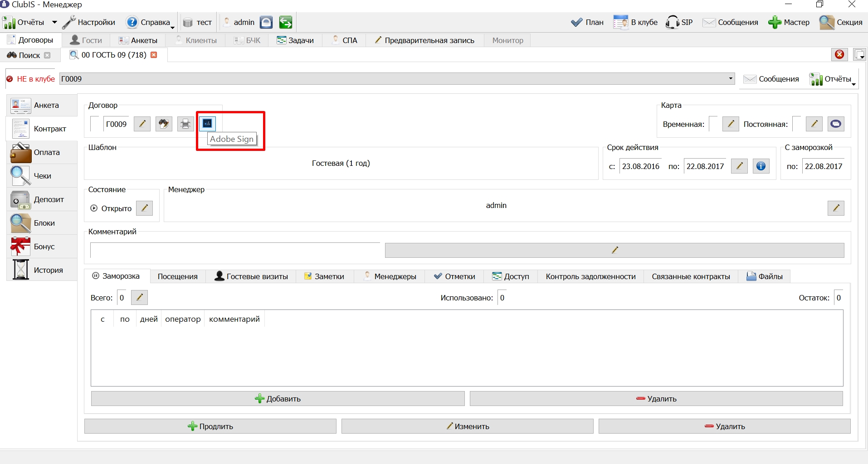Switch to the Посещения tab
Viewport: 868px width, 464px height.
[178, 276]
